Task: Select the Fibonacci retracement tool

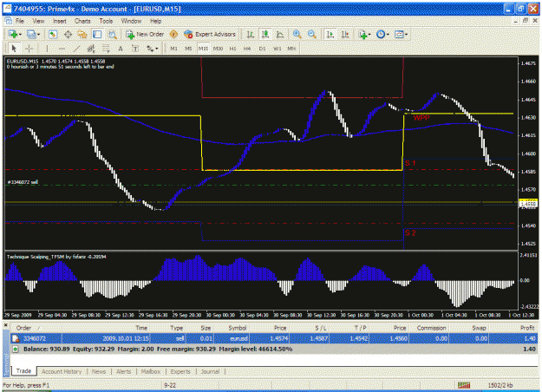Action: (106, 49)
